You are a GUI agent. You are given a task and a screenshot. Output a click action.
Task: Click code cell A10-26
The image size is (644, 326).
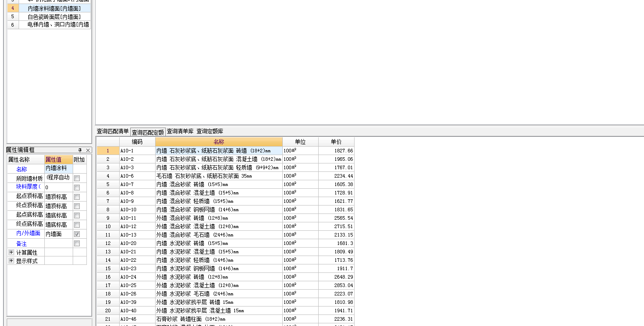pos(137,294)
